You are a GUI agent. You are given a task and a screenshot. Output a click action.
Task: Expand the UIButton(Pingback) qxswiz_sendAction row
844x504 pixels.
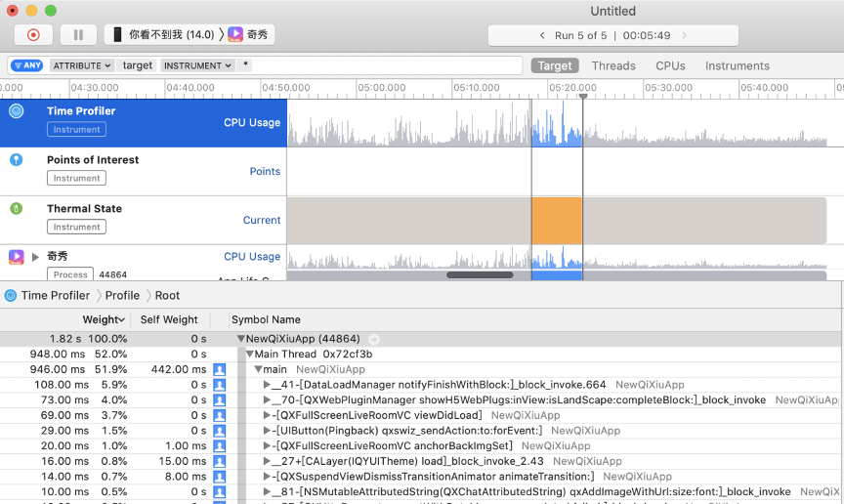tap(267, 431)
